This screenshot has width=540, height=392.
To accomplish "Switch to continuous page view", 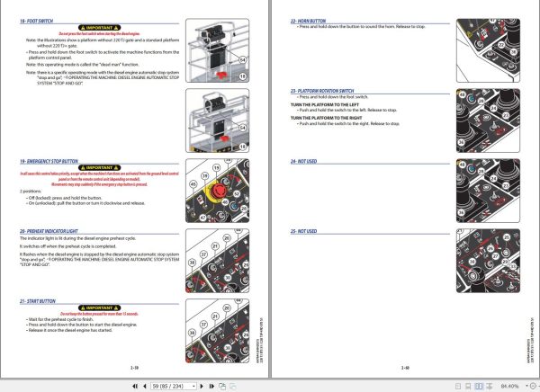I will (468, 386).
